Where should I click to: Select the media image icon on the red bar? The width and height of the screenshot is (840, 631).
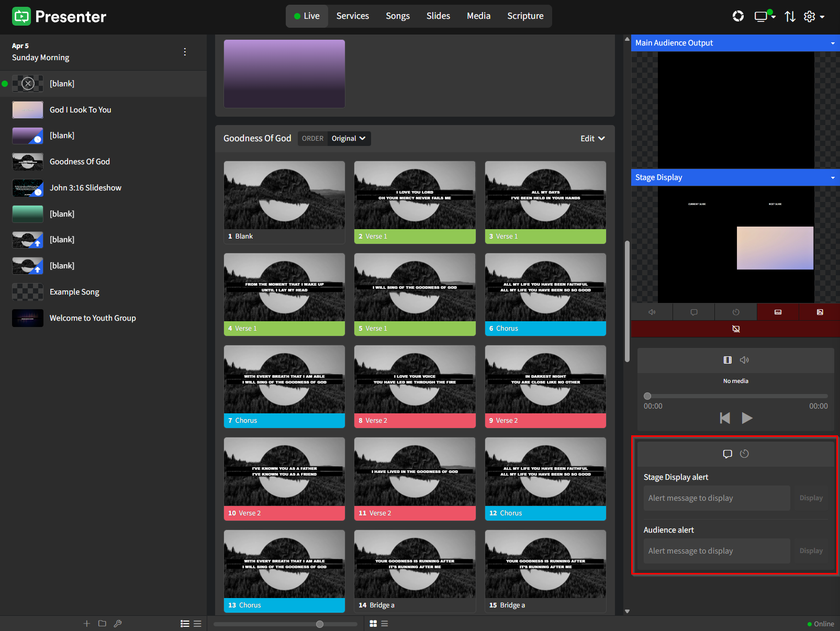click(820, 311)
